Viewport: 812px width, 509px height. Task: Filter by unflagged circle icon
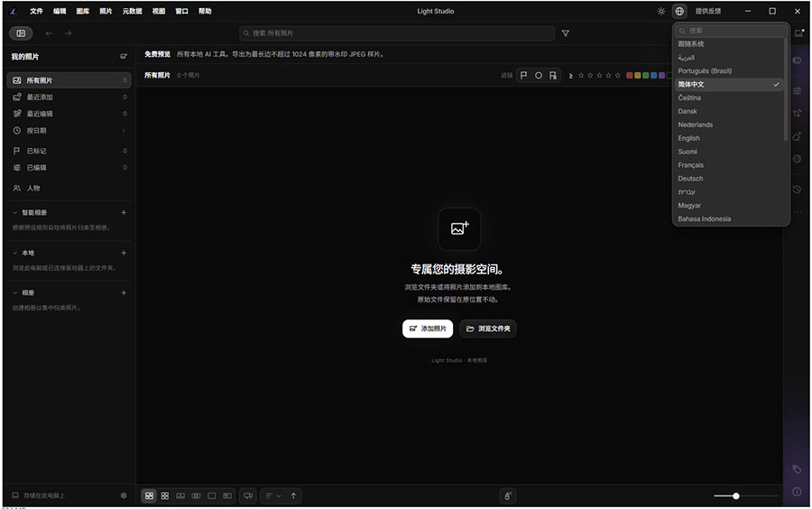[539, 76]
